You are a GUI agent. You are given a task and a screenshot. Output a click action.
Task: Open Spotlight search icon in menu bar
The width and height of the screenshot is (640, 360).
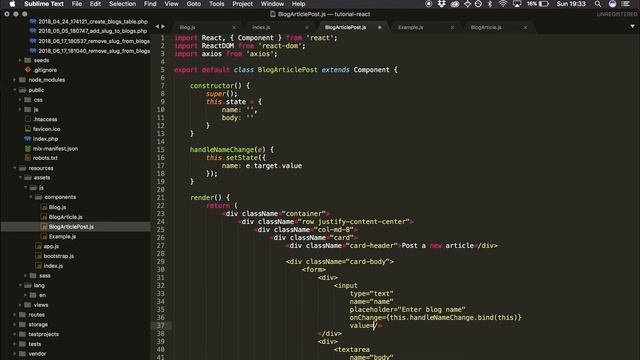598,4
